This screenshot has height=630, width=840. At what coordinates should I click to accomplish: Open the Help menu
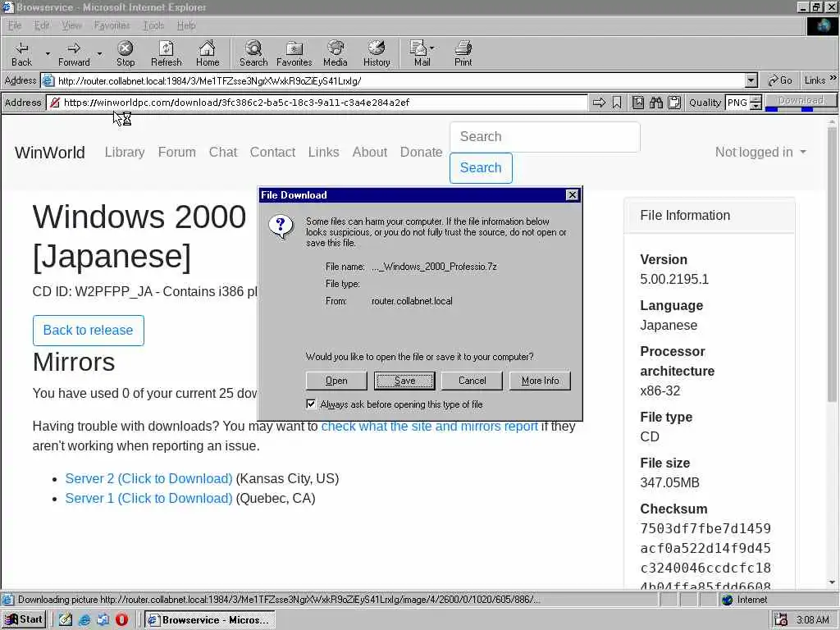pyautogui.click(x=186, y=25)
